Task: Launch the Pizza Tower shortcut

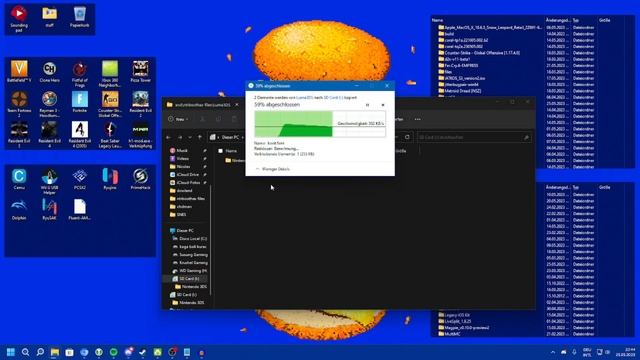Action: pos(140,71)
